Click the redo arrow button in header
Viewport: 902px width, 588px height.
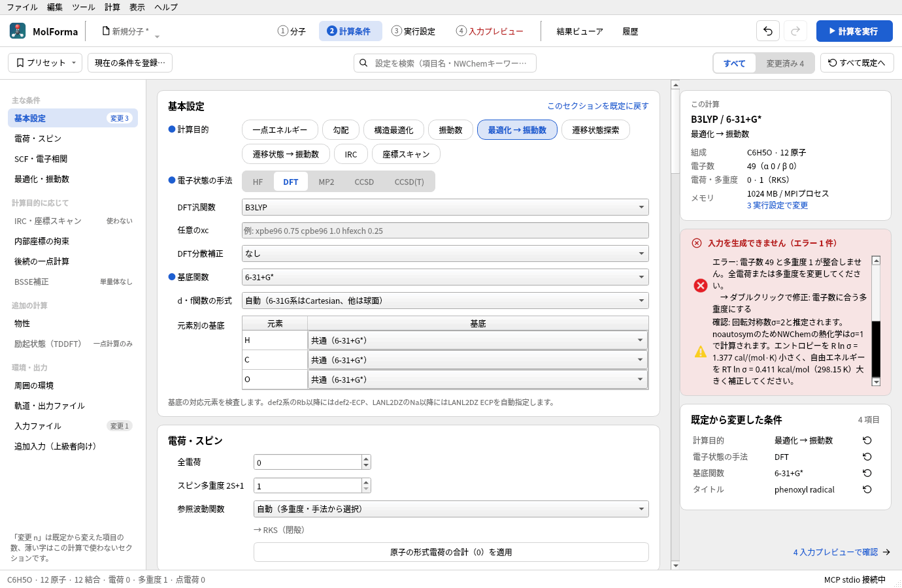(795, 31)
